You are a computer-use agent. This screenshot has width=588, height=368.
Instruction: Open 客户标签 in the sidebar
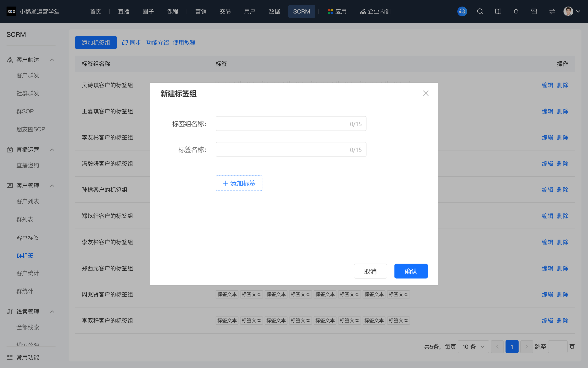pyautogui.click(x=28, y=238)
